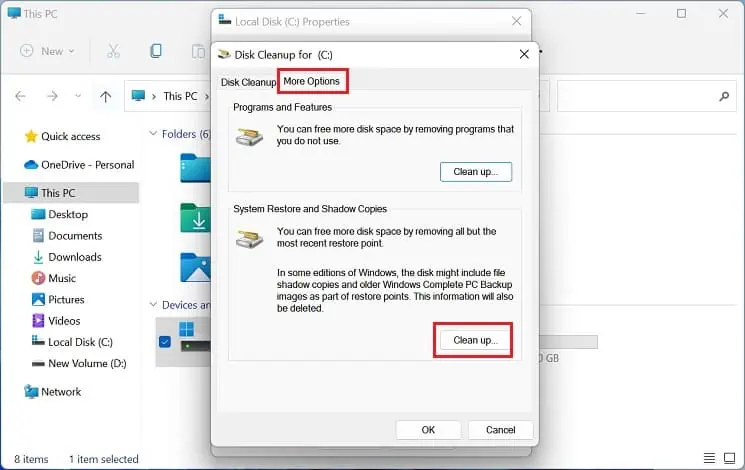This screenshot has height=470, width=745.
Task: Click the Videos icon in sidebar
Action: pos(38,321)
